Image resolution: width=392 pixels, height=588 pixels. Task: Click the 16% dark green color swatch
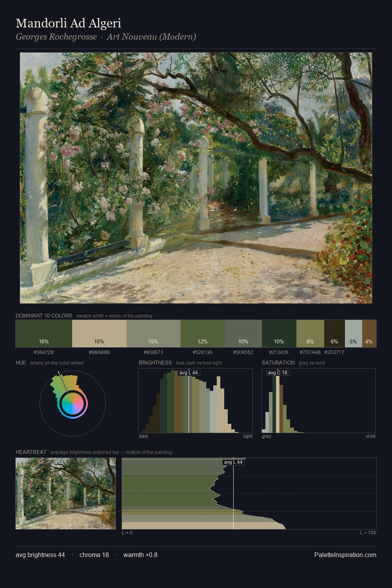pos(44,334)
